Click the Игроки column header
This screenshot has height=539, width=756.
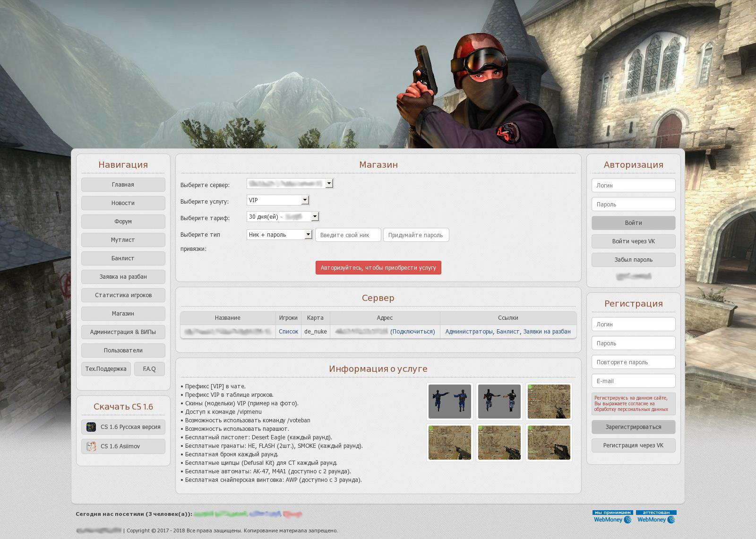point(288,318)
